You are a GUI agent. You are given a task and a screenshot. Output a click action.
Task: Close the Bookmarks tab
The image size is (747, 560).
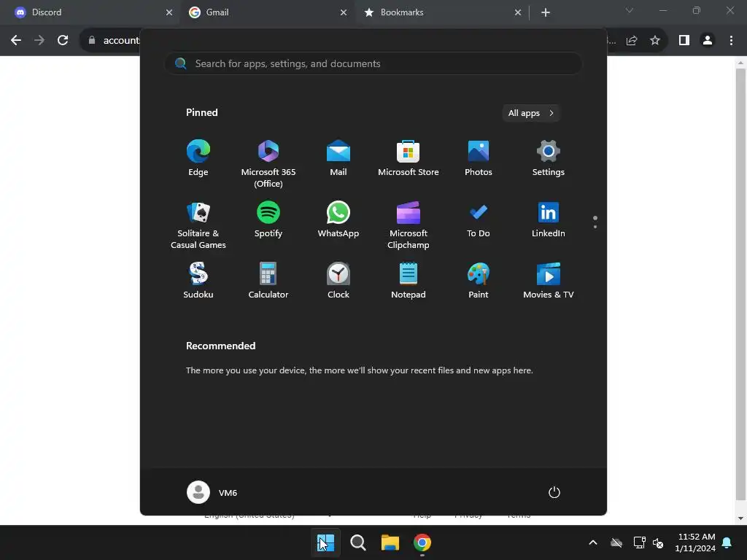click(518, 12)
